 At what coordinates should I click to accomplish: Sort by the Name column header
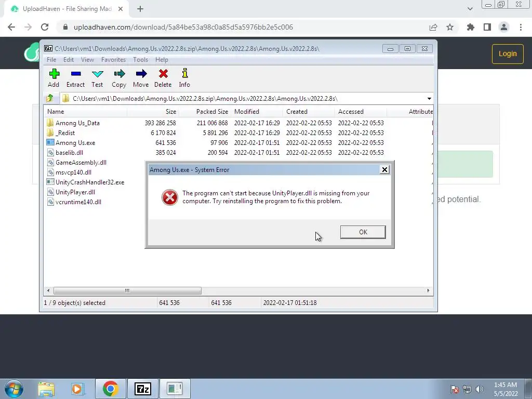[x=86, y=112]
